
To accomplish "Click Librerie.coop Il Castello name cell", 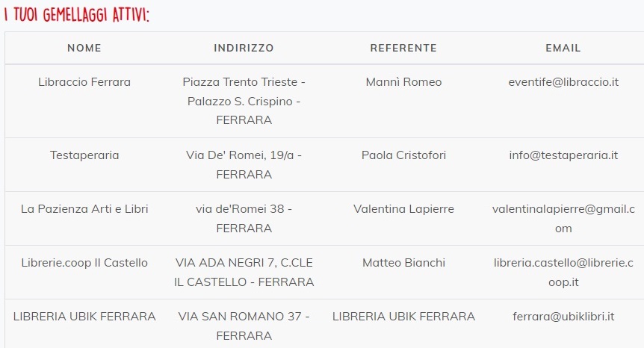I will [x=84, y=263].
